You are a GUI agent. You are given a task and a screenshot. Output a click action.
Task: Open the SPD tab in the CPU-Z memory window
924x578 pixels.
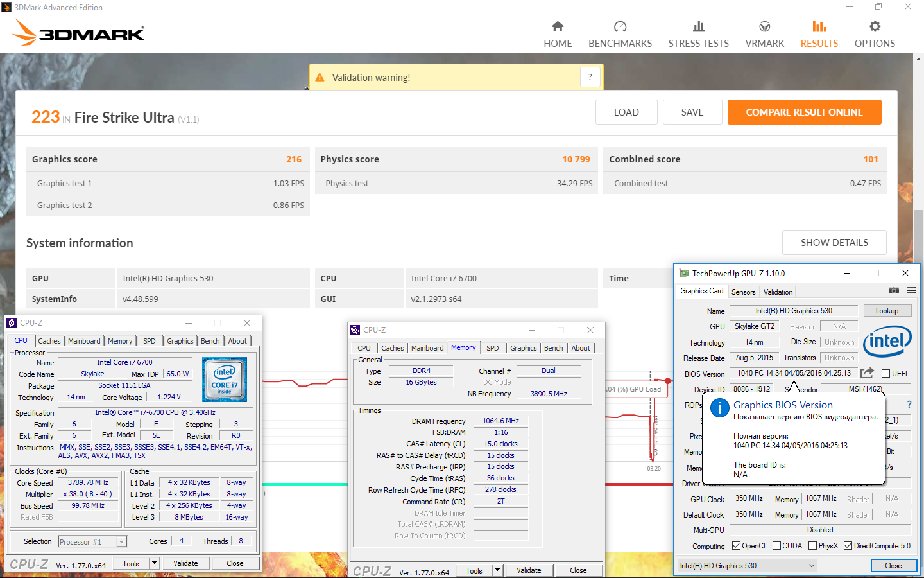(x=492, y=348)
